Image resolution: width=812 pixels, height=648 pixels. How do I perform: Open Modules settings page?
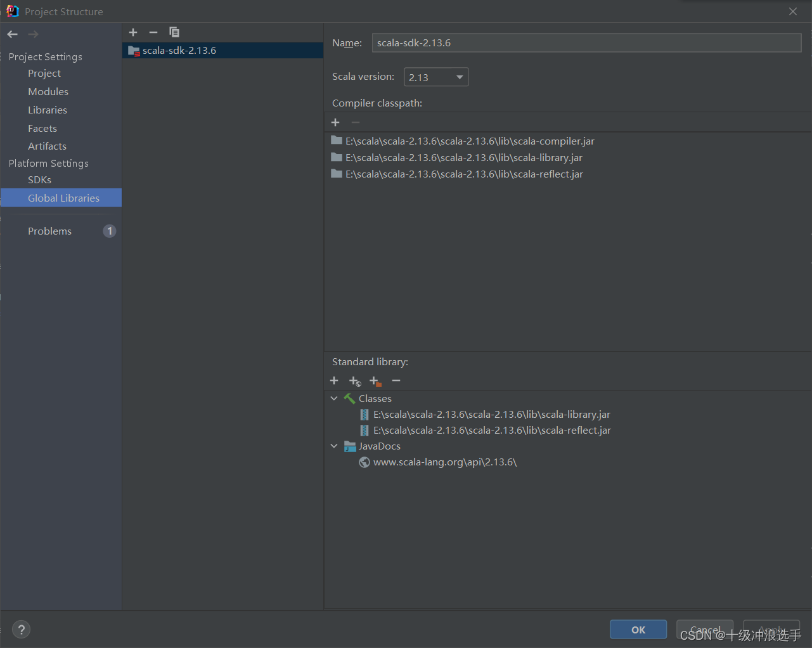[x=48, y=92]
